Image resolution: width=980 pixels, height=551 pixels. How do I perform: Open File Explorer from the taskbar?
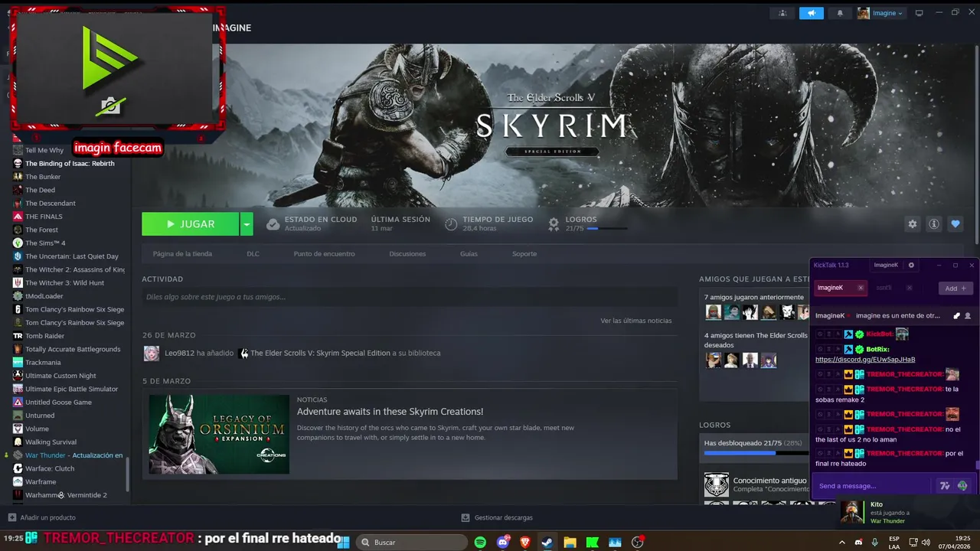570,542
